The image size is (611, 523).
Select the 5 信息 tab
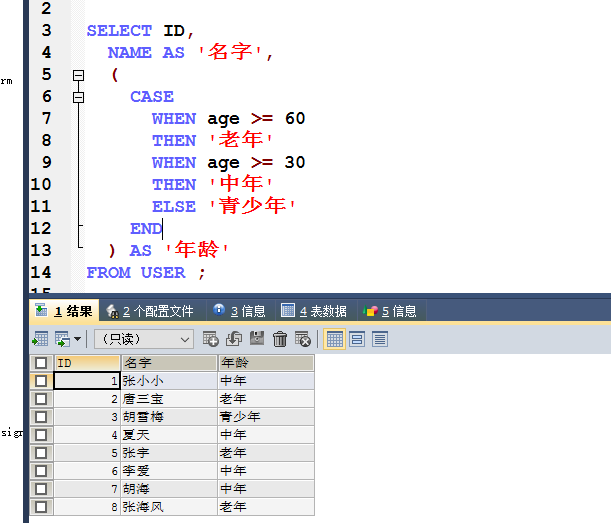click(x=390, y=311)
